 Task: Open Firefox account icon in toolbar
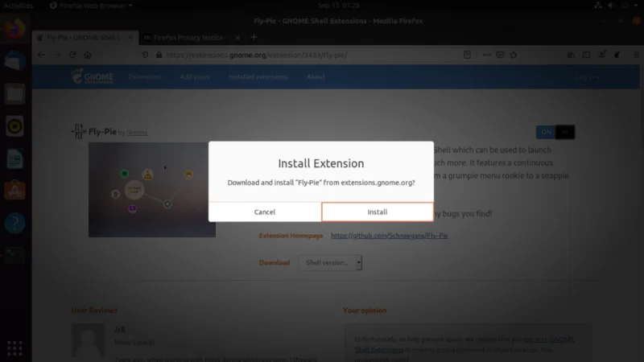601,55
